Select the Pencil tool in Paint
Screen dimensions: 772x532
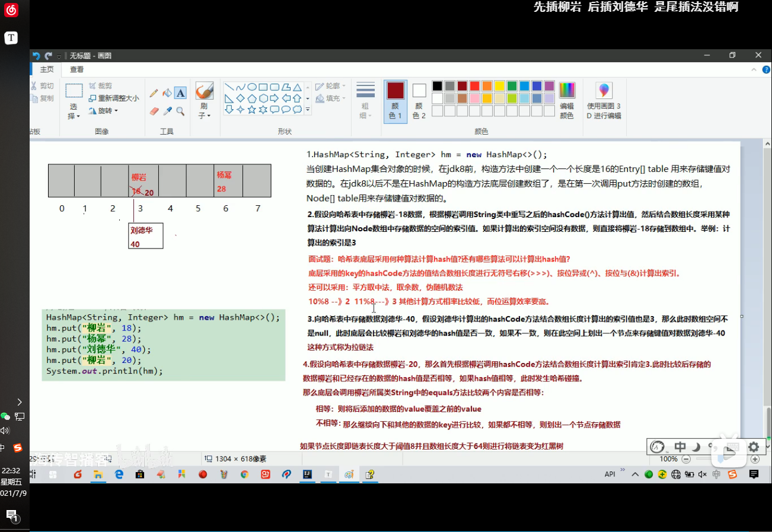point(154,93)
